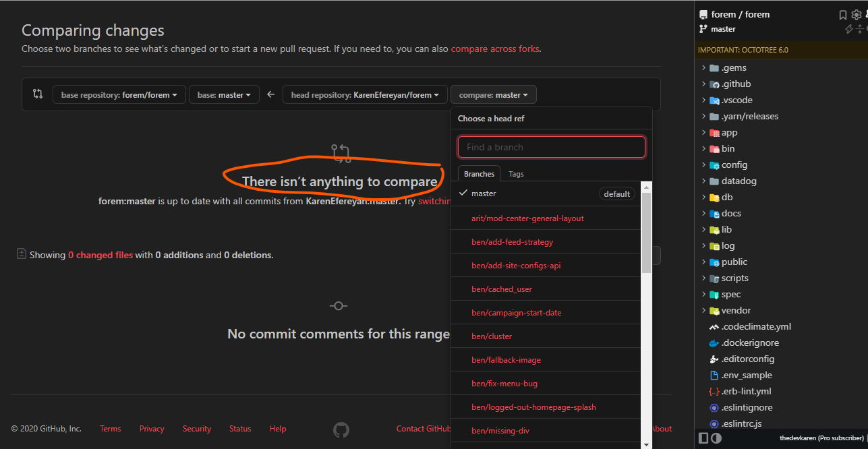Click the Docker icon next to .dockerignore
This screenshot has height=449, width=868.
[x=714, y=343]
